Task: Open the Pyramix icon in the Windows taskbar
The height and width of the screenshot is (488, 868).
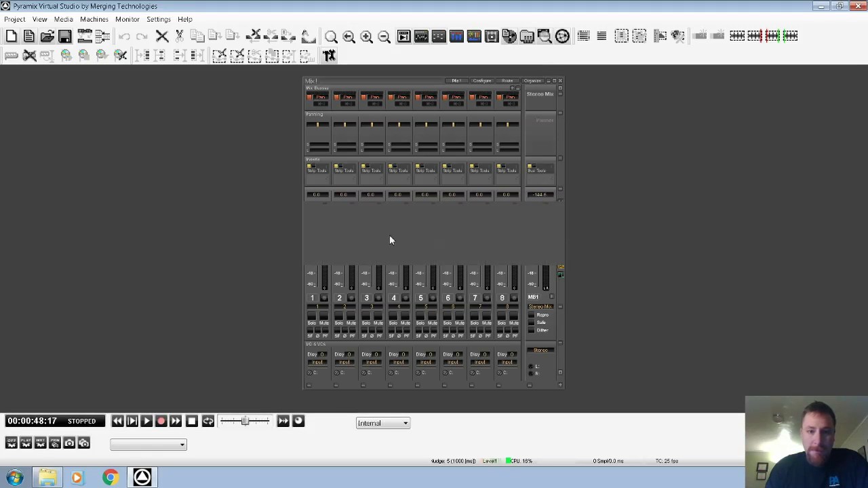Action: 142,478
